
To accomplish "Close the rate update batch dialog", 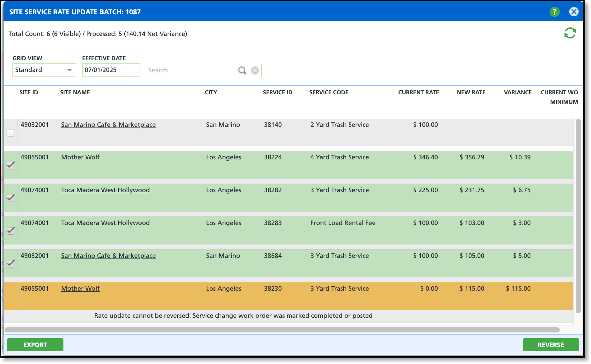I will (574, 12).
